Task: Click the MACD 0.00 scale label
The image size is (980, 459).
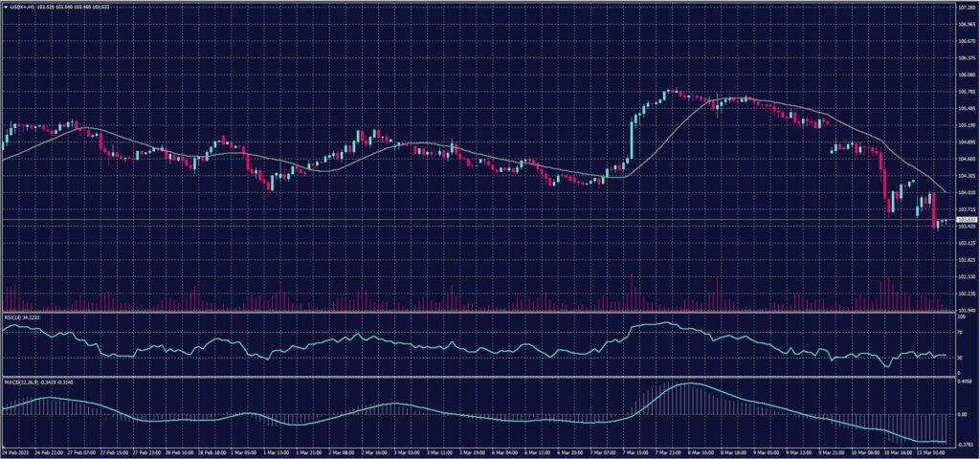Action: (961, 414)
